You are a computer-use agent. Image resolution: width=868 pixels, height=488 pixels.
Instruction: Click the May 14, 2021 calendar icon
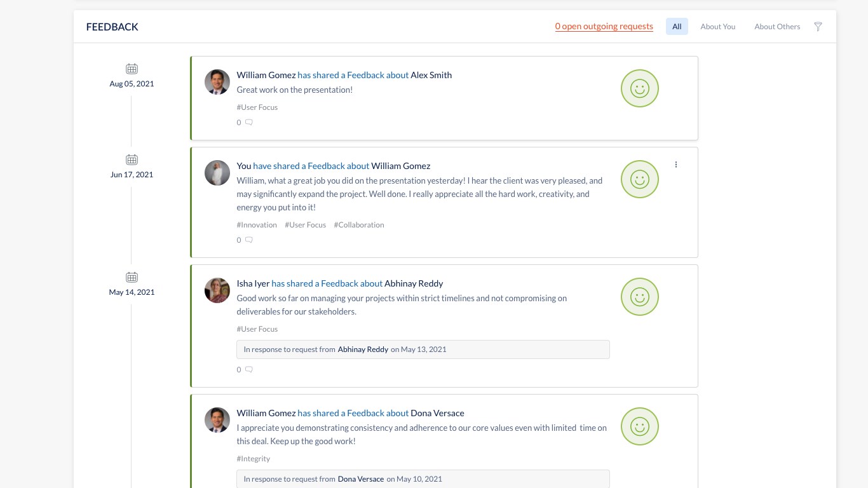132,277
